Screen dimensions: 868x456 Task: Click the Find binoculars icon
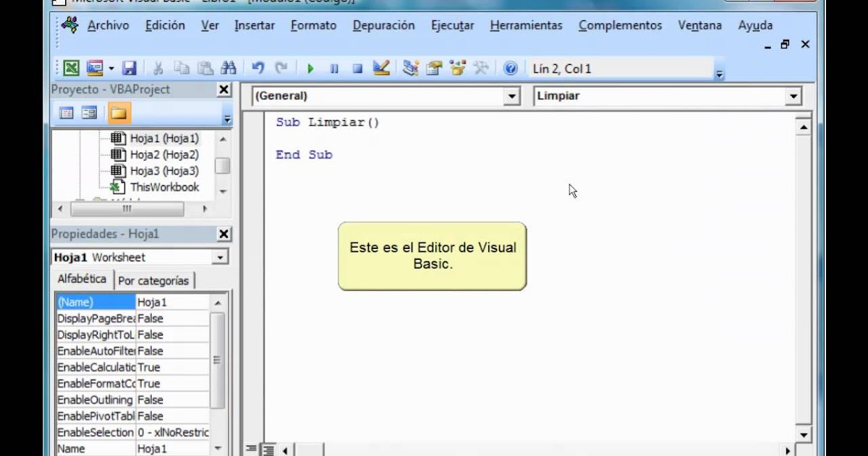[x=228, y=67]
